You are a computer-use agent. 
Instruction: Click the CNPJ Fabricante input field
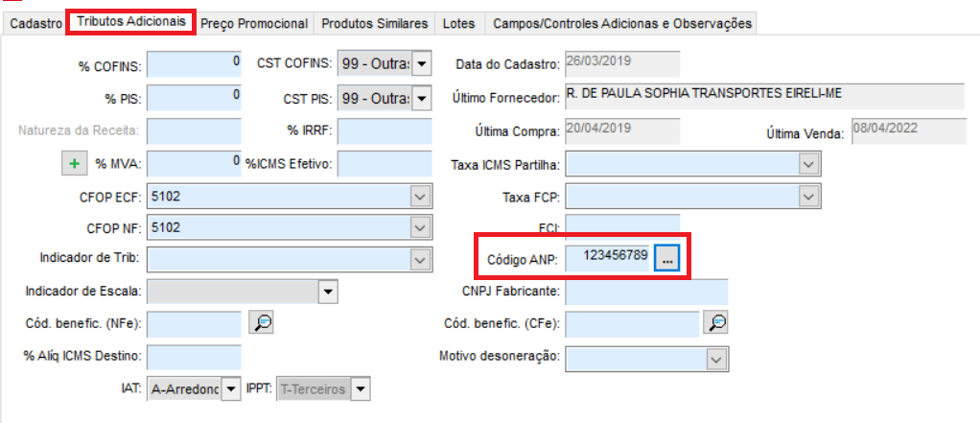(646, 292)
